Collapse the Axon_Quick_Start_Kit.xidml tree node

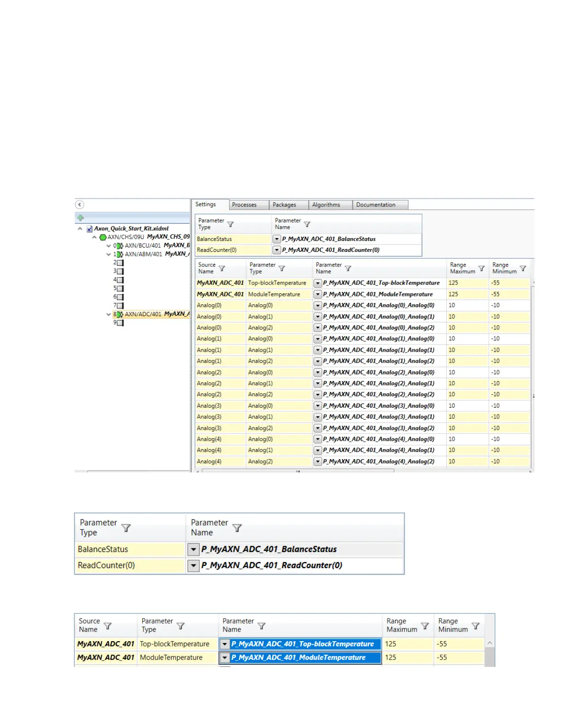[80, 228]
